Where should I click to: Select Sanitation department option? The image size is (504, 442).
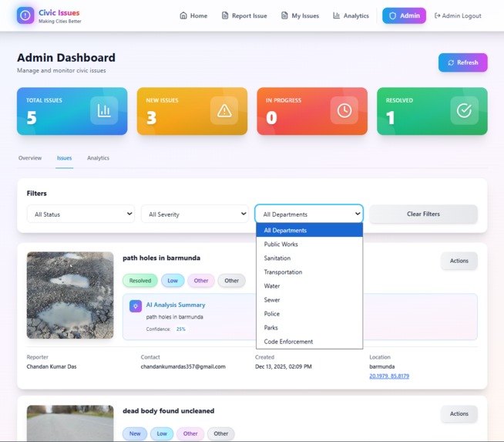[309, 258]
